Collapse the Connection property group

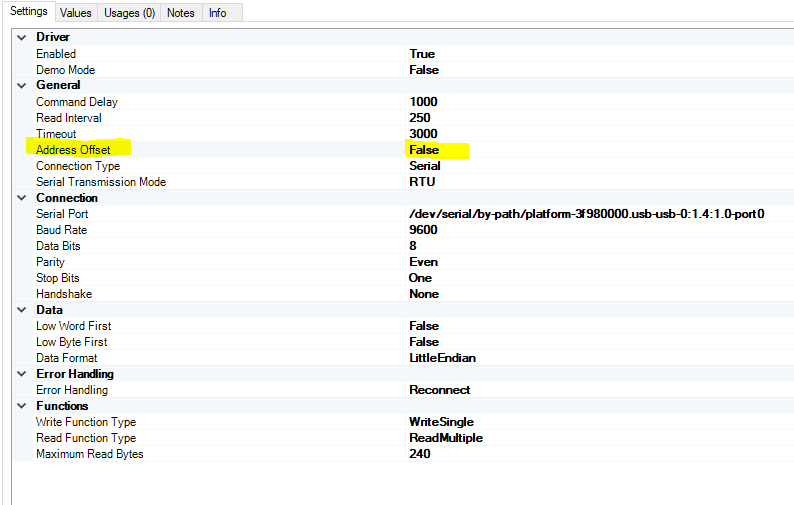pyautogui.click(x=21, y=198)
